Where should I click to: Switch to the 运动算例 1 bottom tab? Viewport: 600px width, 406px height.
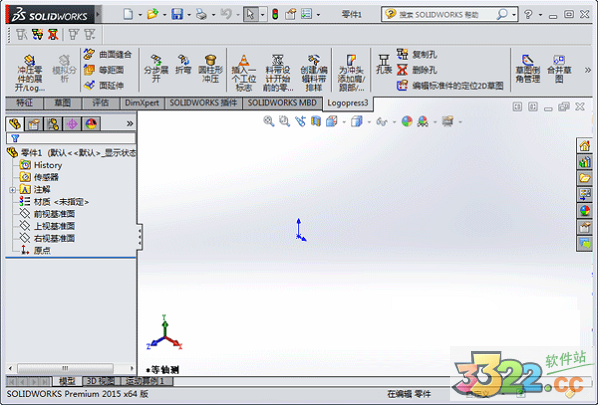click(146, 381)
